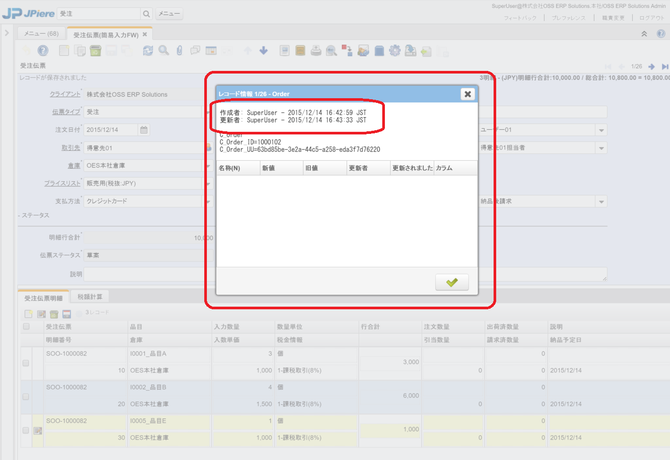Click the delete icon in detail tab toolbar
This screenshot has height=460, width=670.
pos(54,314)
